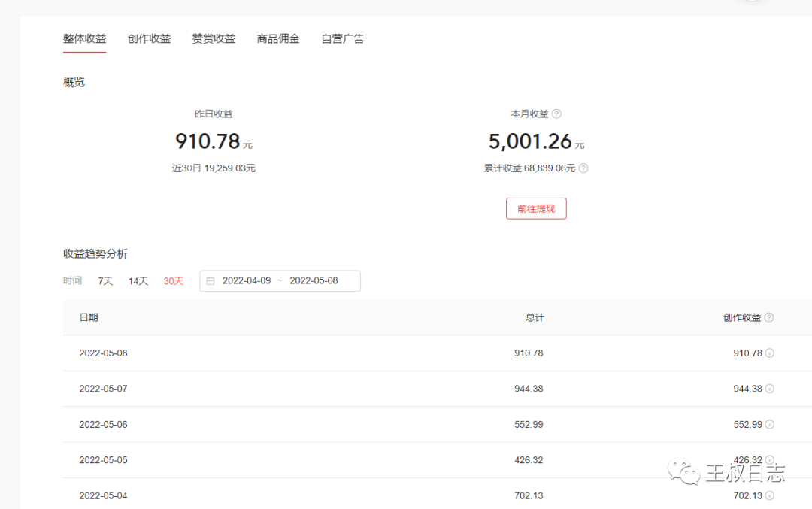Click the 2022-05-08 date cell
Screen dimensions: 812x509
point(103,353)
